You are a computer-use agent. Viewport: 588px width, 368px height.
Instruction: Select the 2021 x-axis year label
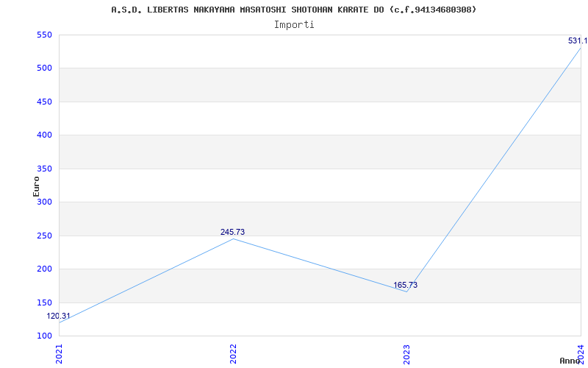(x=59, y=355)
